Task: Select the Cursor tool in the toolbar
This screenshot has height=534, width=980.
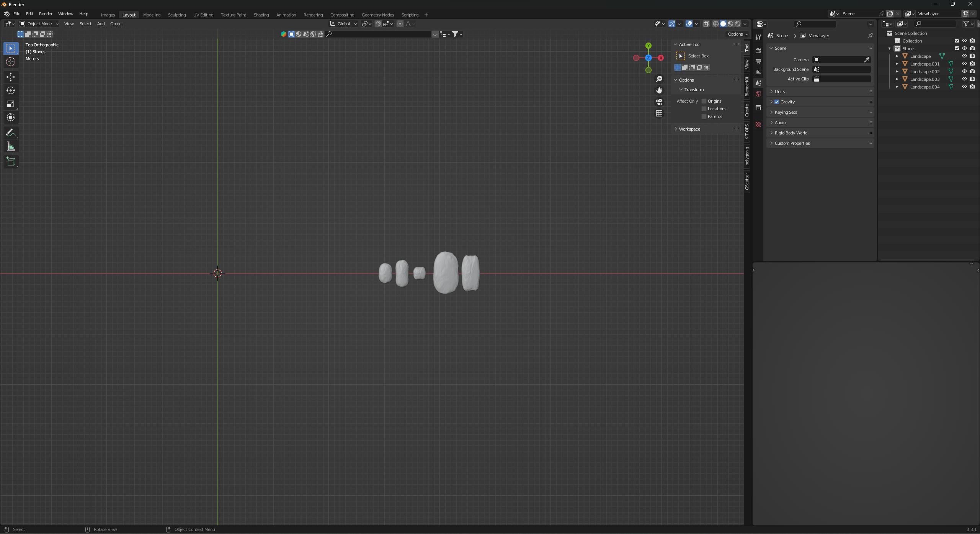Action: click(11, 62)
